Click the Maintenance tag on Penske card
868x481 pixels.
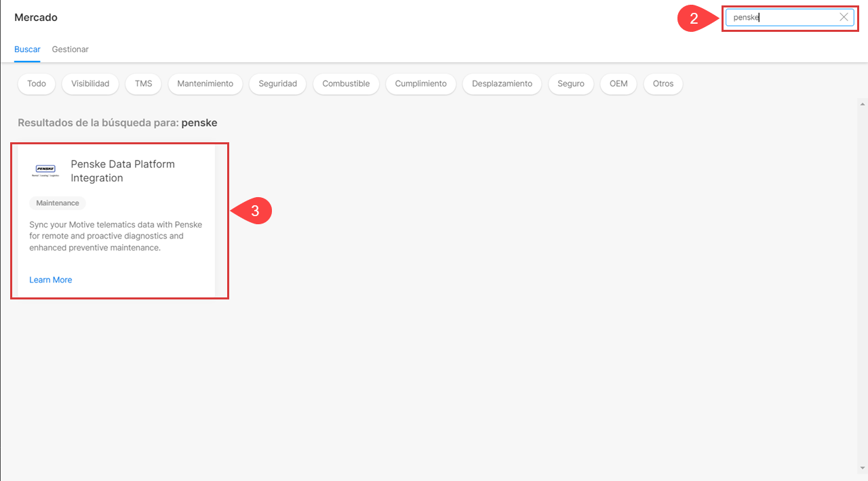(58, 203)
